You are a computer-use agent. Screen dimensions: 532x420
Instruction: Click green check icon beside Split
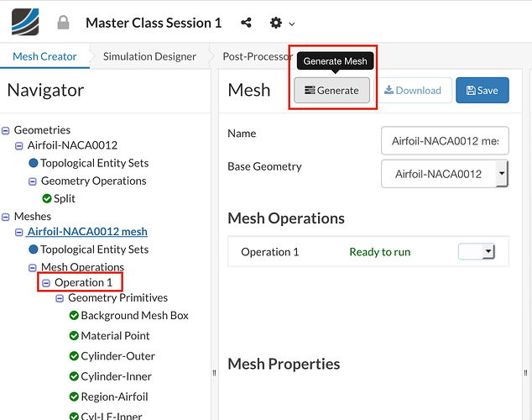[x=47, y=198]
